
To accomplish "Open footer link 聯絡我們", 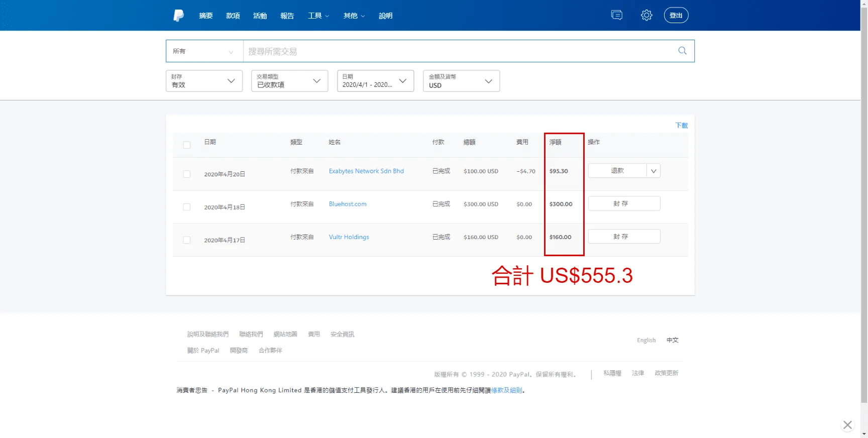I will click(251, 334).
